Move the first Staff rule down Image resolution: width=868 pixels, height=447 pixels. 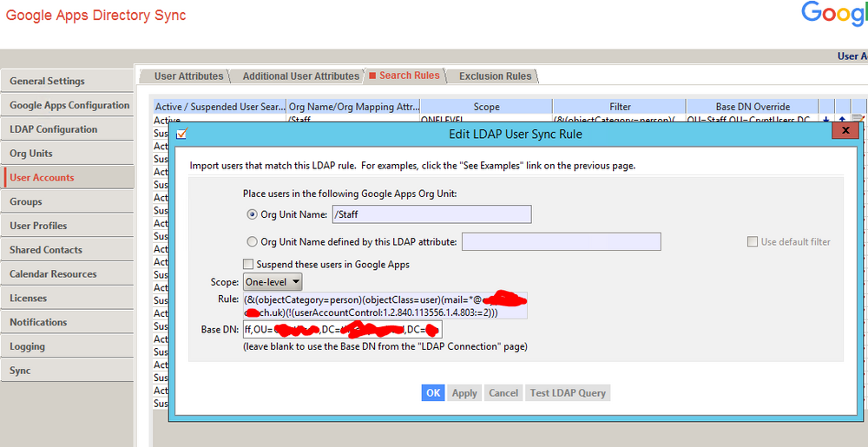[826, 119]
